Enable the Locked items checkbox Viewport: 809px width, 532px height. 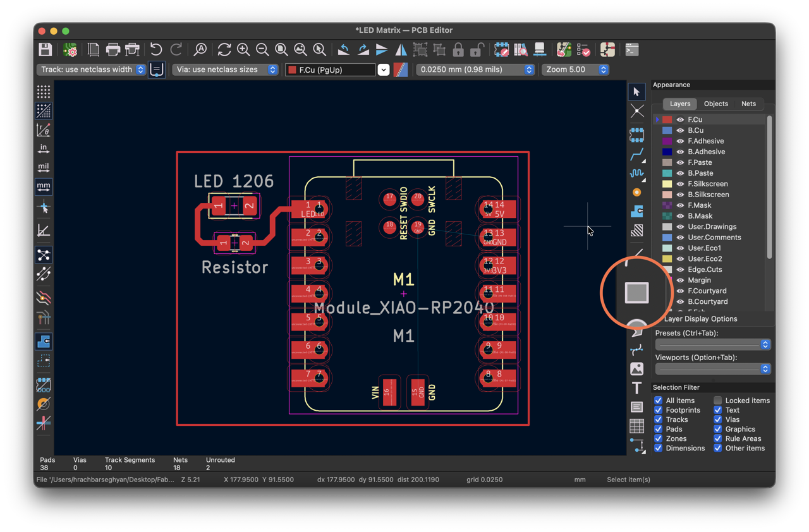pos(718,401)
